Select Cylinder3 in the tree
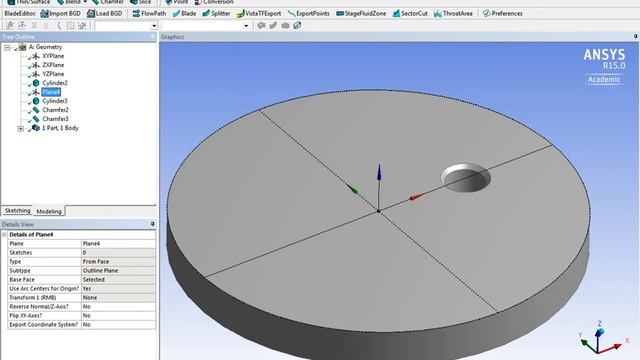 point(55,101)
